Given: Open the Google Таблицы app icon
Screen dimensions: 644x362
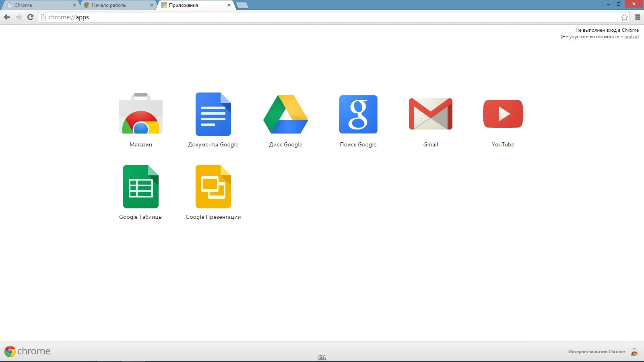Looking at the screenshot, I should [x=141, y=187].
